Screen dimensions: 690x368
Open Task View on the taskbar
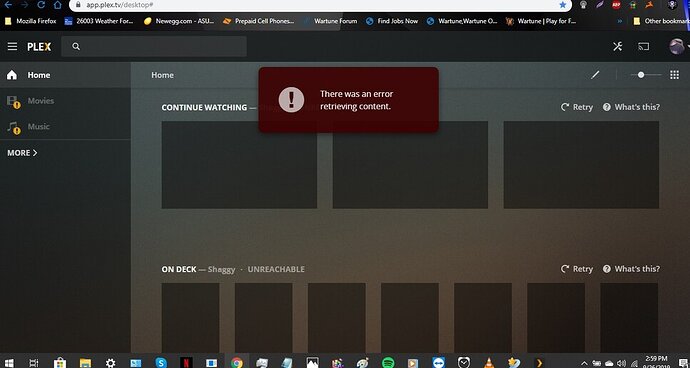[x=33, y=363]
